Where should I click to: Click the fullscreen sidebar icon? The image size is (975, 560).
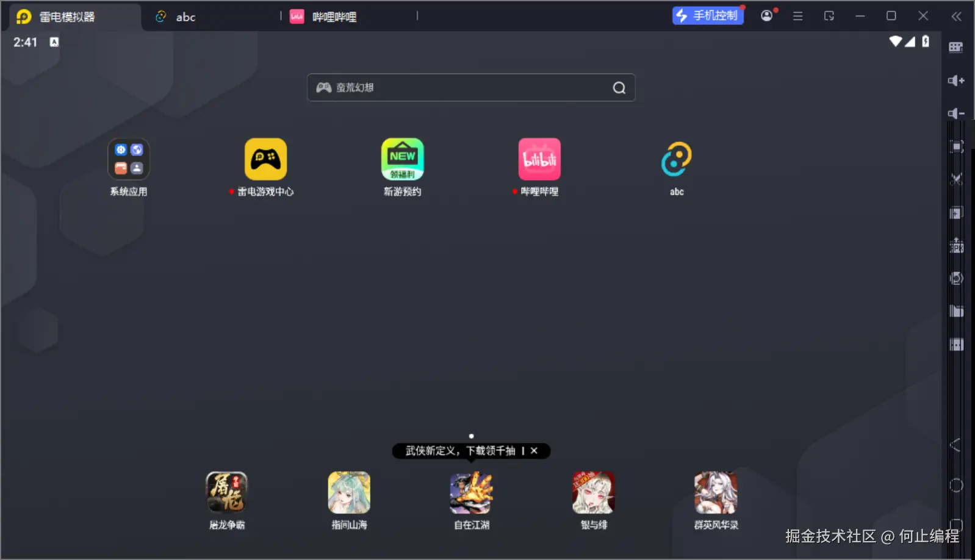point(957,146)
